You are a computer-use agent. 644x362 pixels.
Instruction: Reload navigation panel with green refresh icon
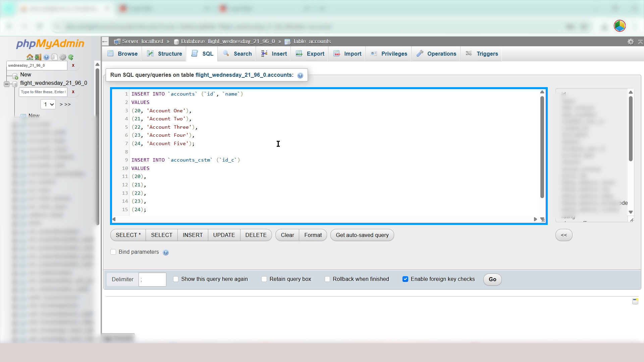(x=71, y=57)
